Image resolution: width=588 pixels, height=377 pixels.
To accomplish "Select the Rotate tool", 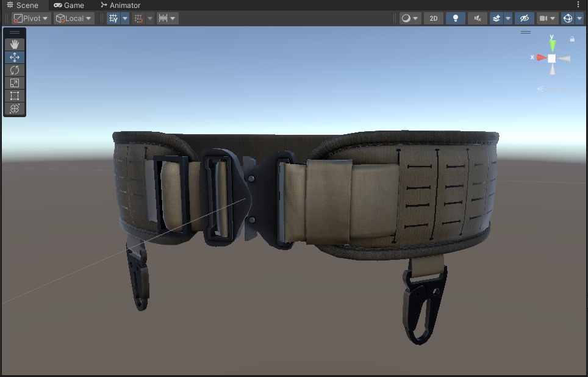I will pos(14,70).
